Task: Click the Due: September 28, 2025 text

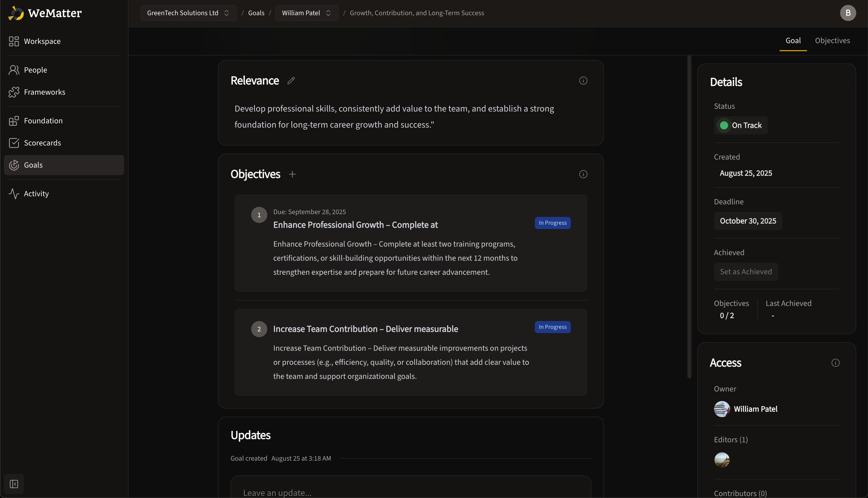Action: click(309, 212)
